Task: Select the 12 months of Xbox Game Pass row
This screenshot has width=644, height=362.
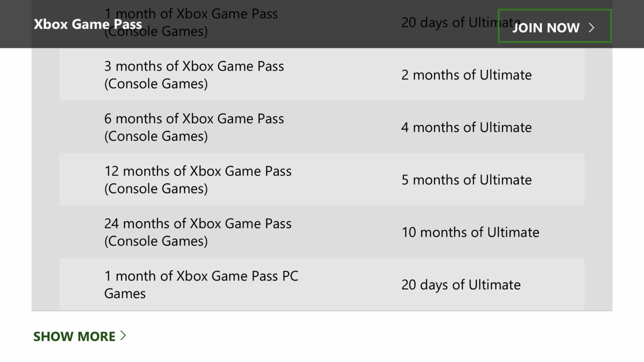Action: pyautogui.click(x=322, y=179)
